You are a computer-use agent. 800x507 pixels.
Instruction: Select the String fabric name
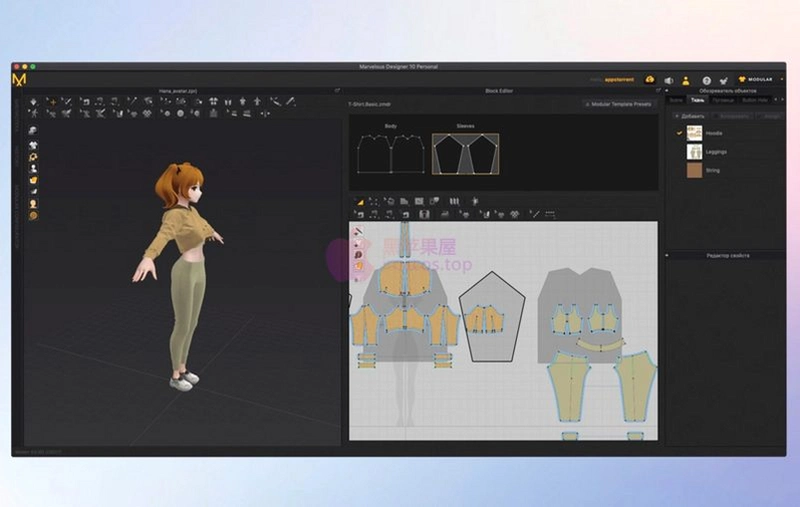713,170
